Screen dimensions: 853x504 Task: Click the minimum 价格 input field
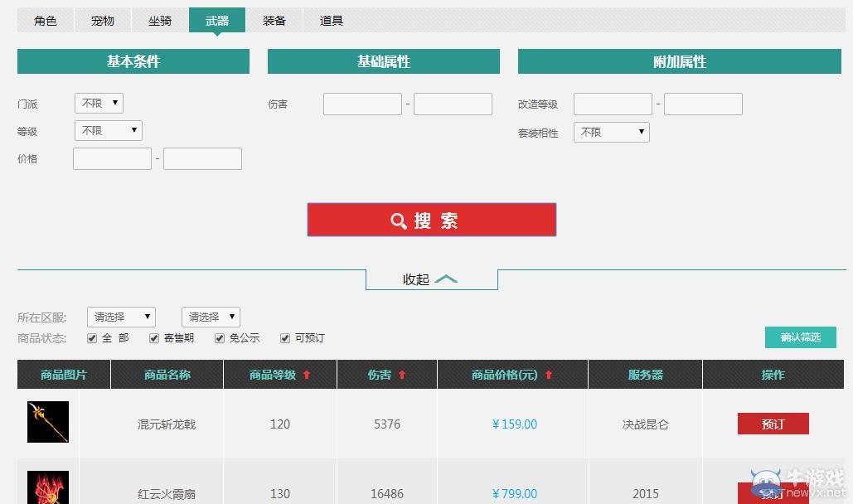pos(112,158)
